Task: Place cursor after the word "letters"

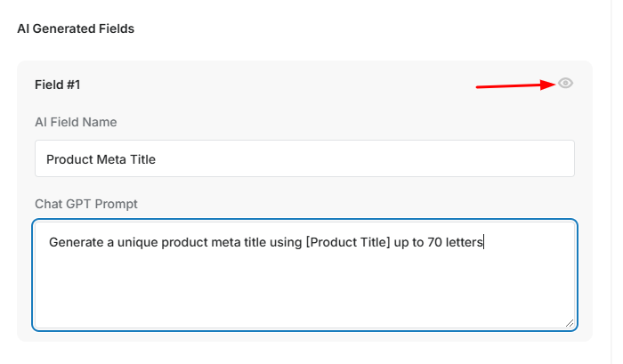Action: point(483,242)
